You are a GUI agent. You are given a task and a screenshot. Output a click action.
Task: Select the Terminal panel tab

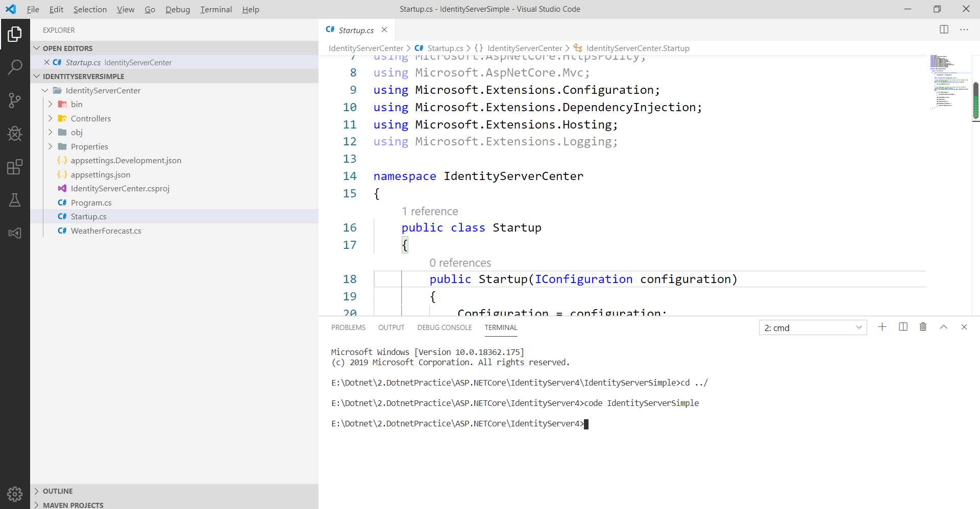click(x=501, y=327)
